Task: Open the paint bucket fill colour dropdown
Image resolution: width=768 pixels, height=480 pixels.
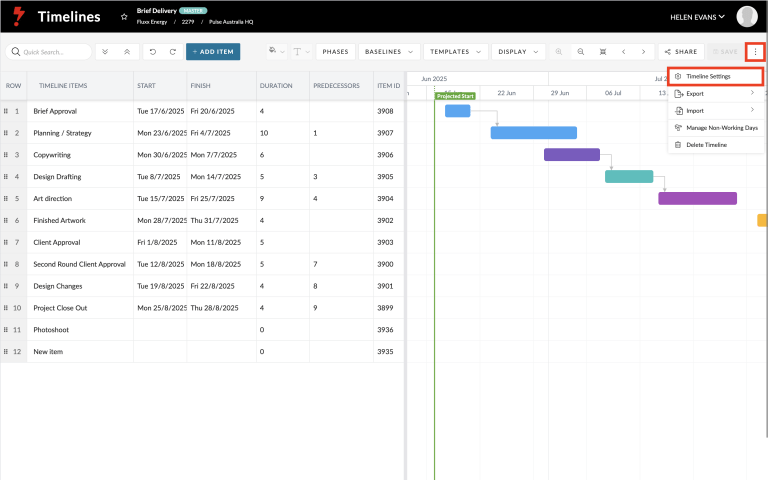Action: point(276,51)
